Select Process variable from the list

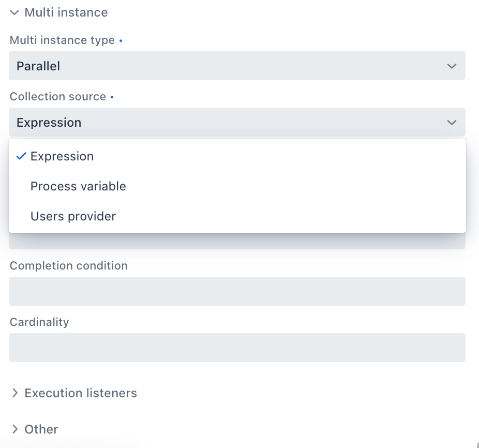point(78,186)
